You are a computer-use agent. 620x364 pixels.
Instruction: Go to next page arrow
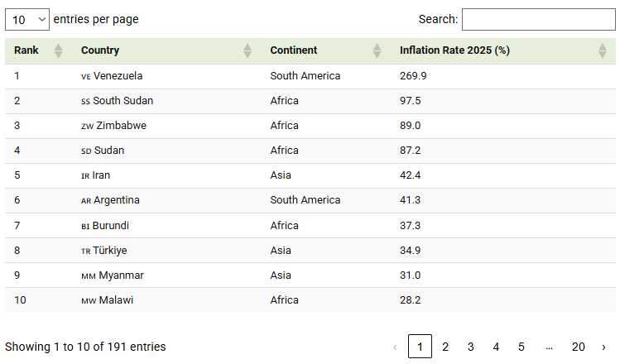point(603,347)
